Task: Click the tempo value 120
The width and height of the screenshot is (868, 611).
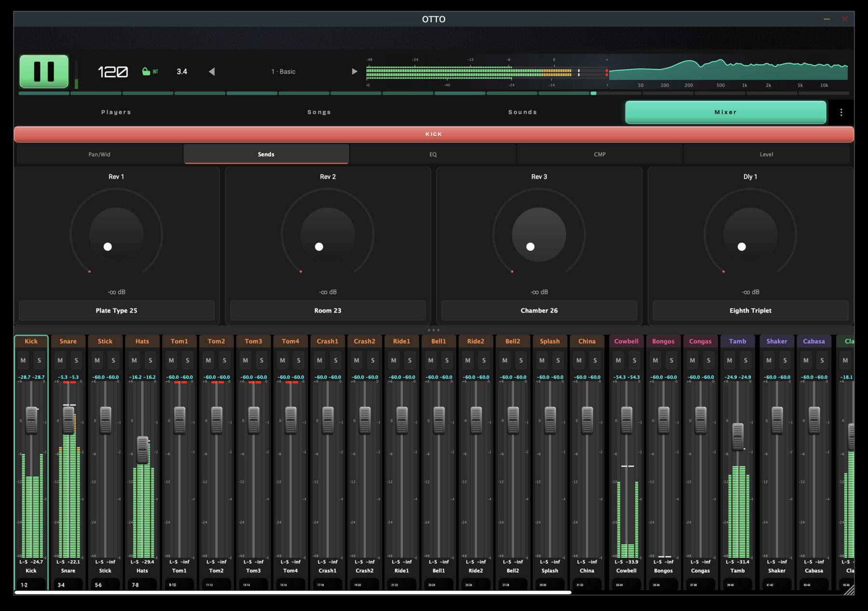Action: point(113,72)
